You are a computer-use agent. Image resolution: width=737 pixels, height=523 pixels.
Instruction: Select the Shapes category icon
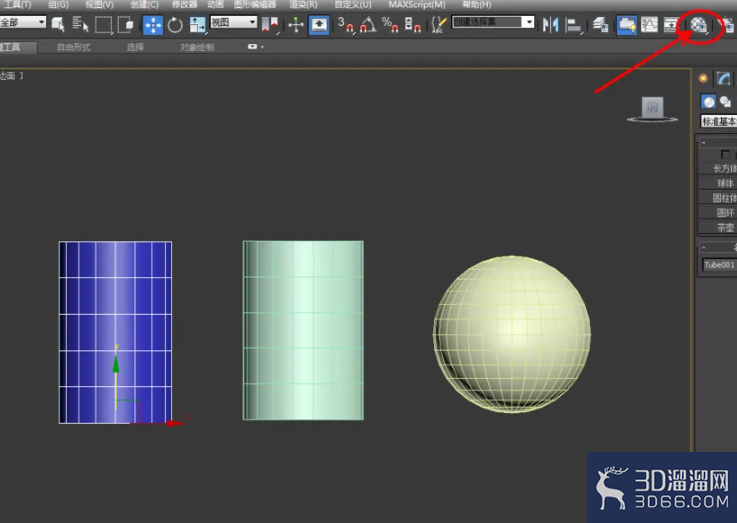point(726,101)
